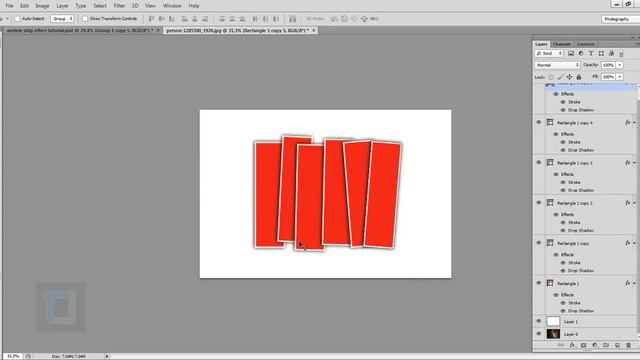Enable the Auto-Select checkbox
Screen dimensions: 640x360
(17, 19)
